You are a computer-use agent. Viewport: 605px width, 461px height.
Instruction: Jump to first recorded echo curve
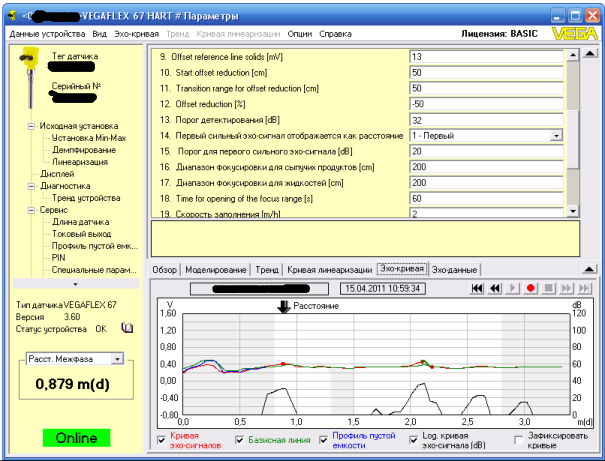(477, 288)
